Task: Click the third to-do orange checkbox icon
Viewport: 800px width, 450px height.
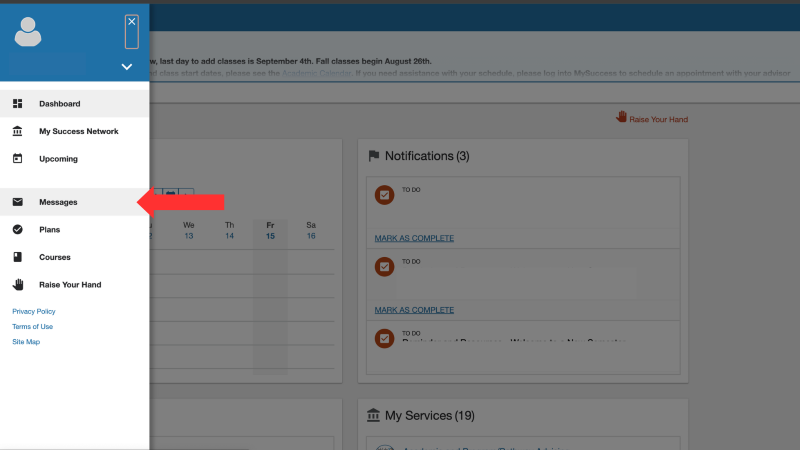Action: [384, 339]
